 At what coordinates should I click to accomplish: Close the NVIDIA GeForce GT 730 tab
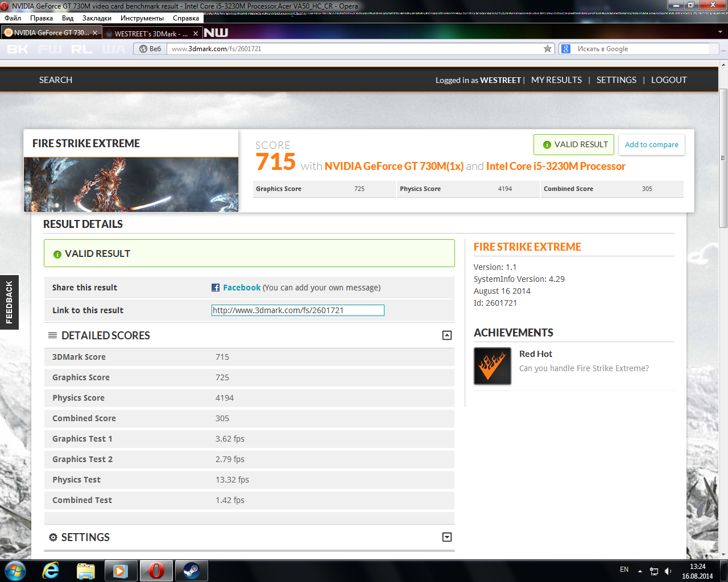[95, 33]
